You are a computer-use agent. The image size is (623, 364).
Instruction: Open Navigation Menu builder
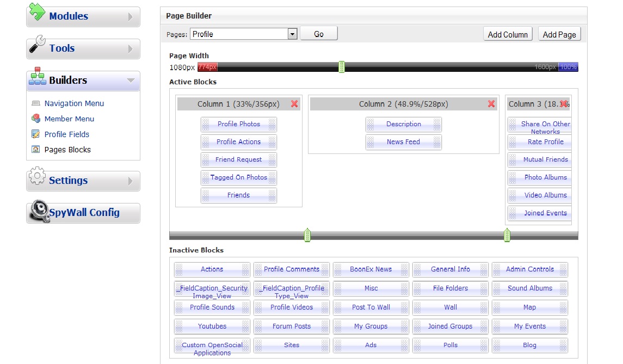pyautogui.click(x=74, y=103)
